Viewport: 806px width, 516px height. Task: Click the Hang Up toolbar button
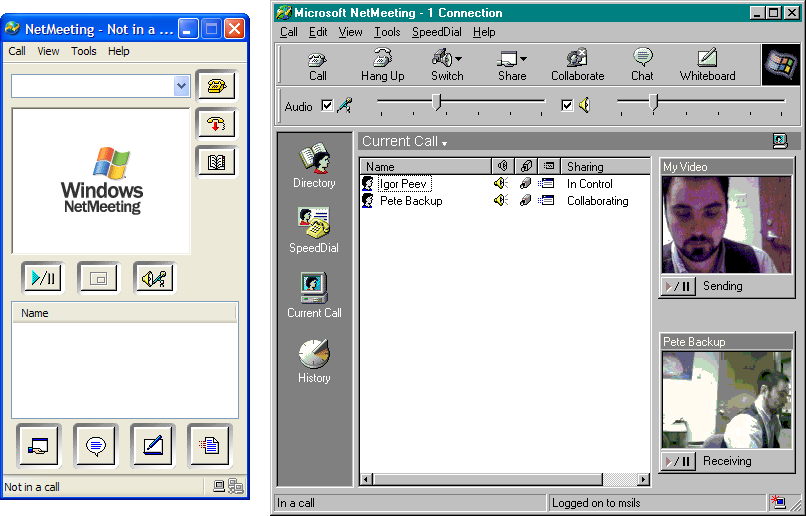point(382,65)
